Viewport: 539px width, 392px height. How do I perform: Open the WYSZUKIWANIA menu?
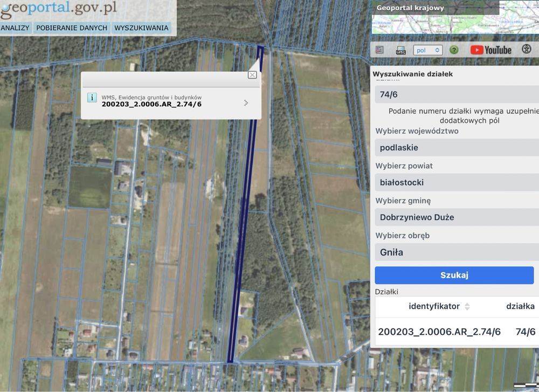point(141,28)
